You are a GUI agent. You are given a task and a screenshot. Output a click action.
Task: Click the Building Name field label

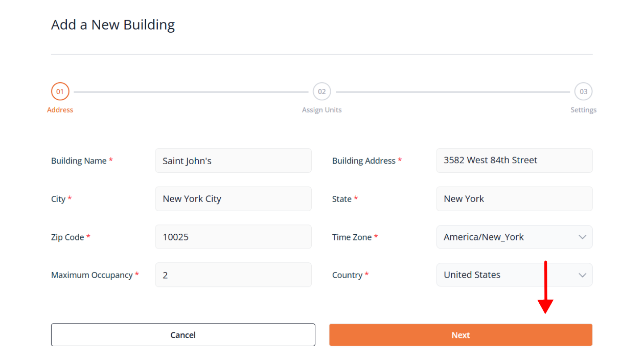[x=79, y=161]
